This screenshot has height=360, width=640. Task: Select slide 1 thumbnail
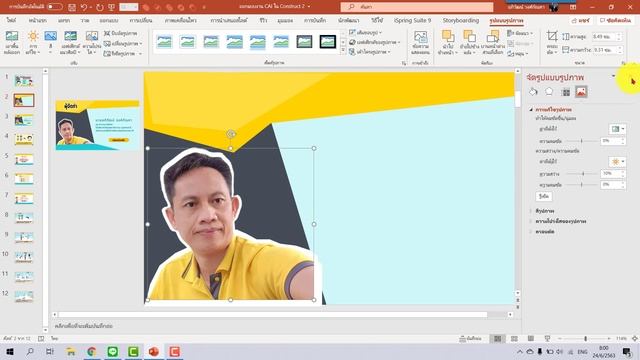(x=24, y=81)
